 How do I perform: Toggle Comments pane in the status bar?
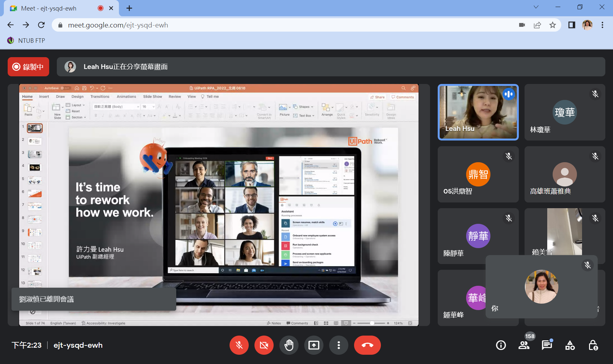tap(297, 323)
